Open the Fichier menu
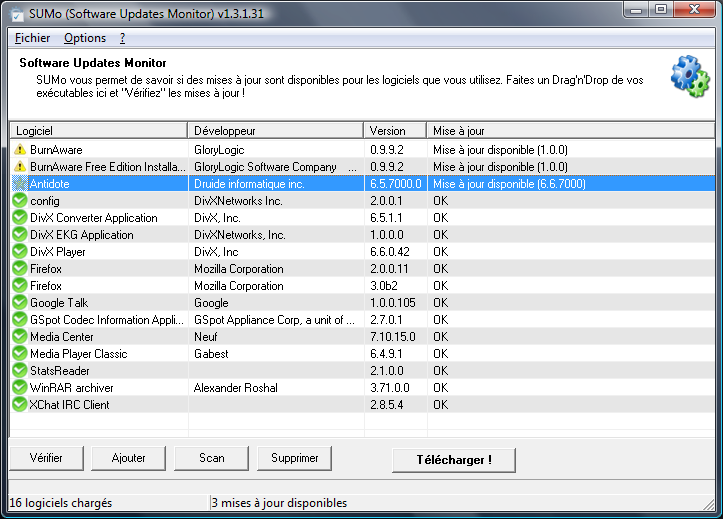The width and height of the screenshot is (723, 519). coord(32,38)
